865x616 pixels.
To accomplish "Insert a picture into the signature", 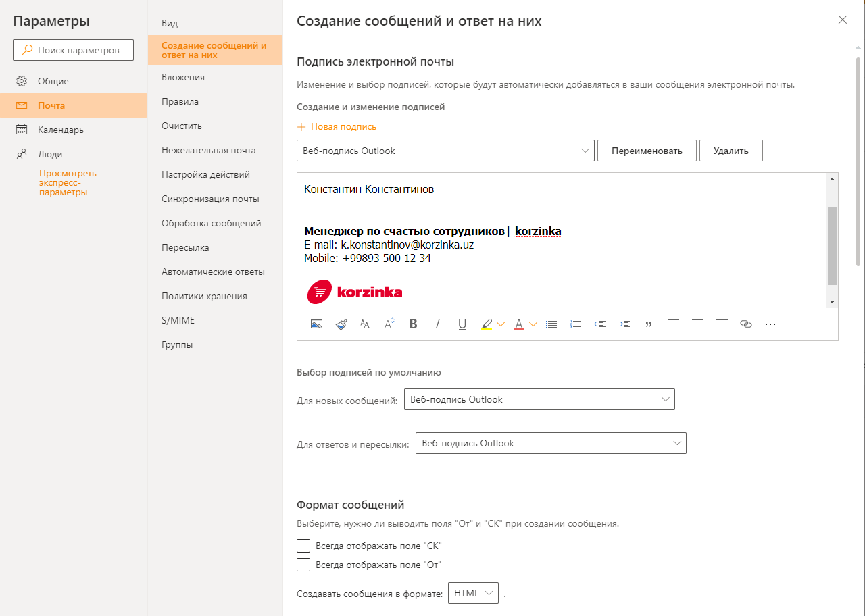I will click(316, 324).
